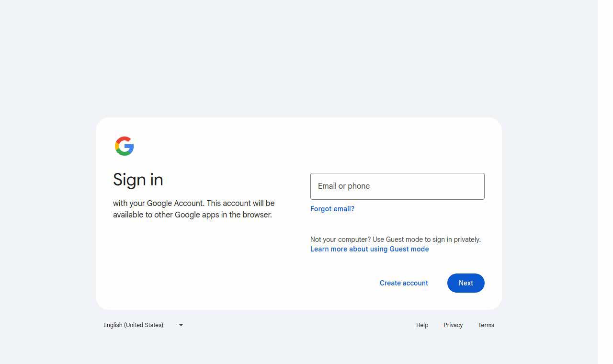Open the Terms of service

(486, 325)
